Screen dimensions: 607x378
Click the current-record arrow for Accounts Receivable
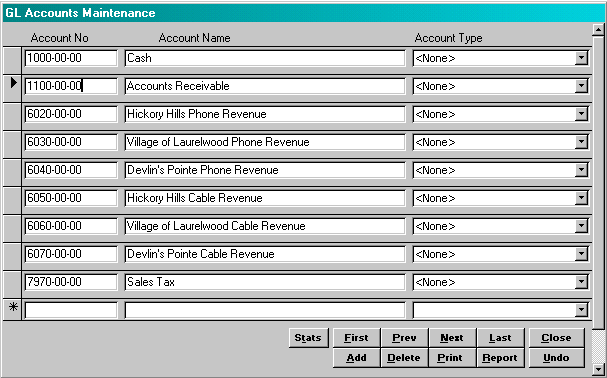12,88
